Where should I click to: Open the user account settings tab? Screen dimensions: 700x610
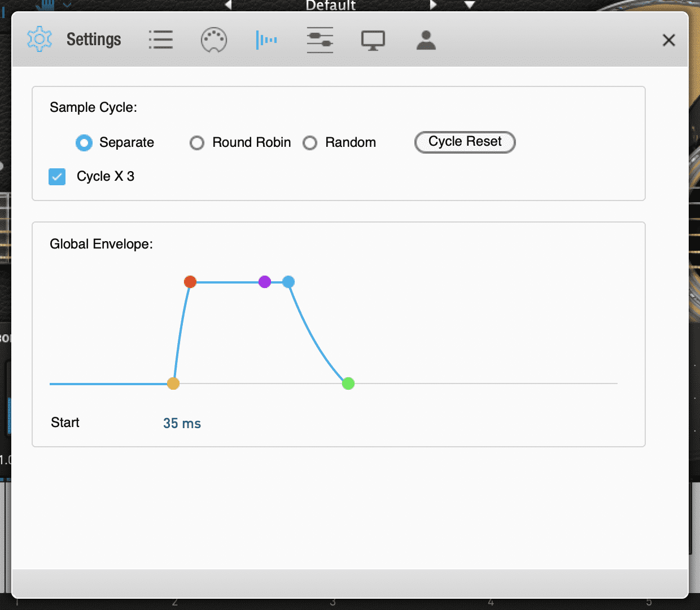(x=426, y=40)
